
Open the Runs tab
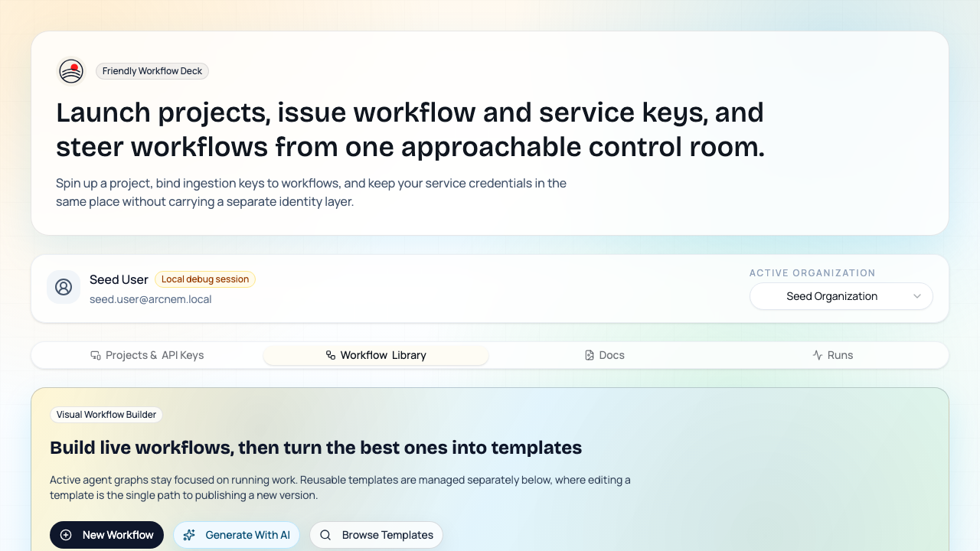click(832, 355)
